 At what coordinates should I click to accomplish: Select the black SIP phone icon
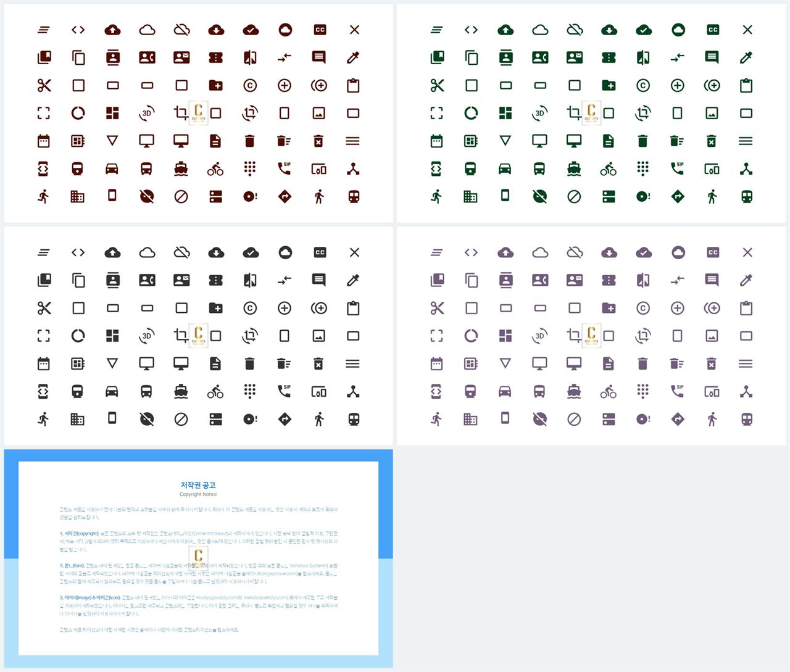tap(285, 391)
